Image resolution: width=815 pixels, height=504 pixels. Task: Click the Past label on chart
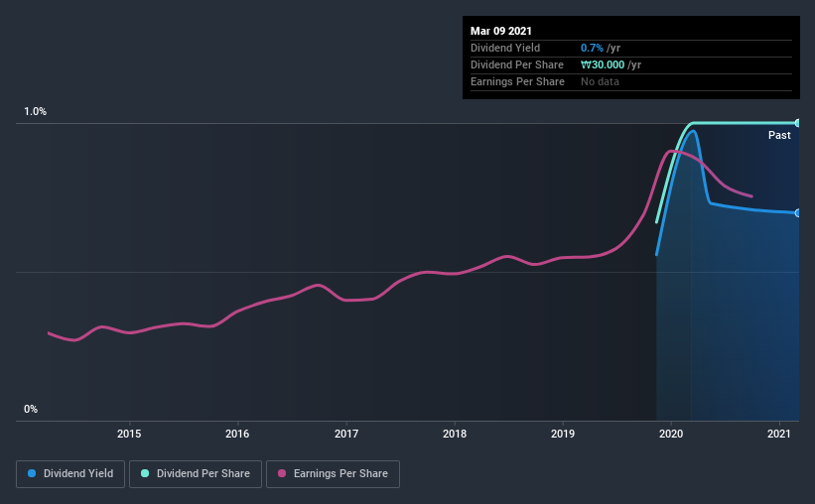779,135
